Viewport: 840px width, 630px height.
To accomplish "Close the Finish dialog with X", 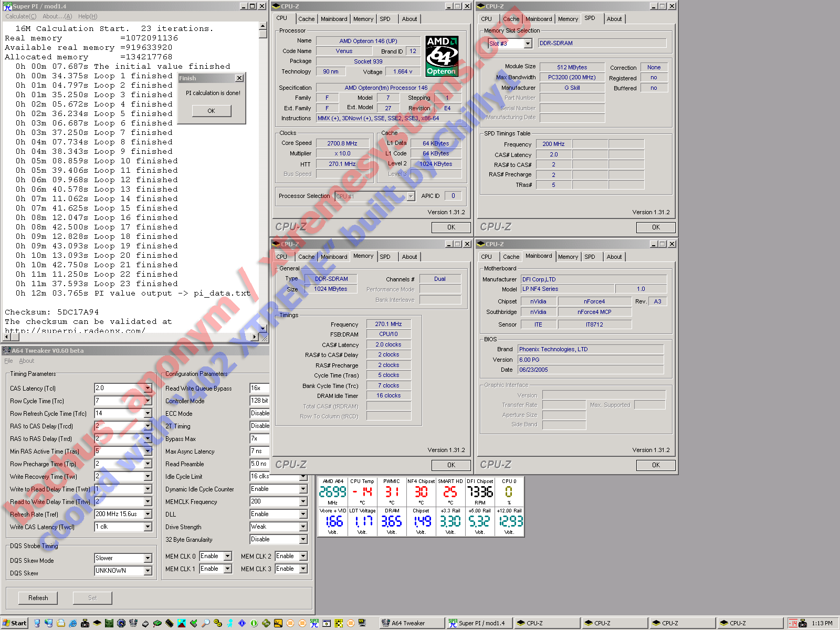I will [239, 78].
